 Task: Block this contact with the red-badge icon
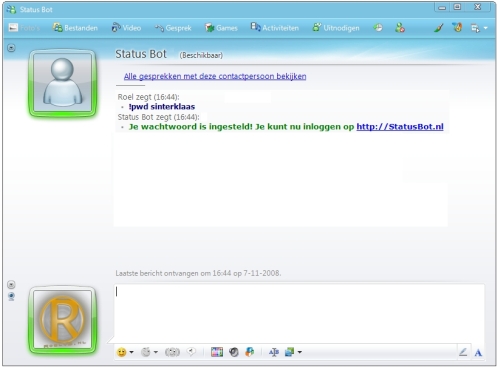point(400,28)
